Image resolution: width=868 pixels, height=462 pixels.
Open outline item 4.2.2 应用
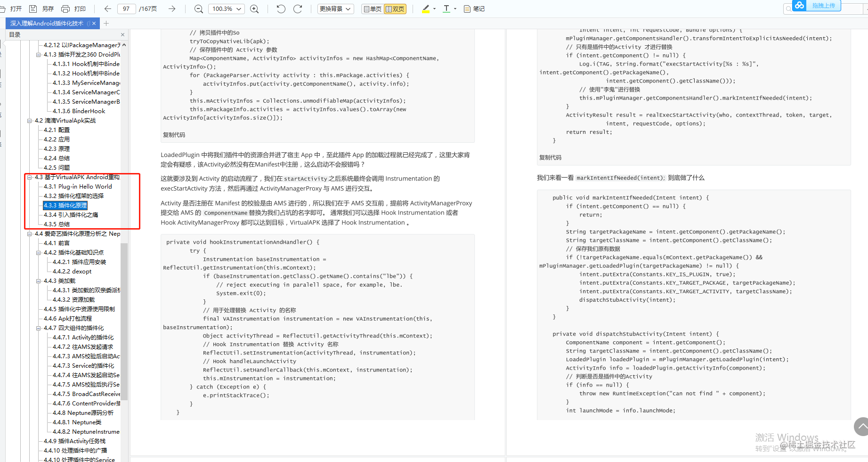tap(57, 140)
